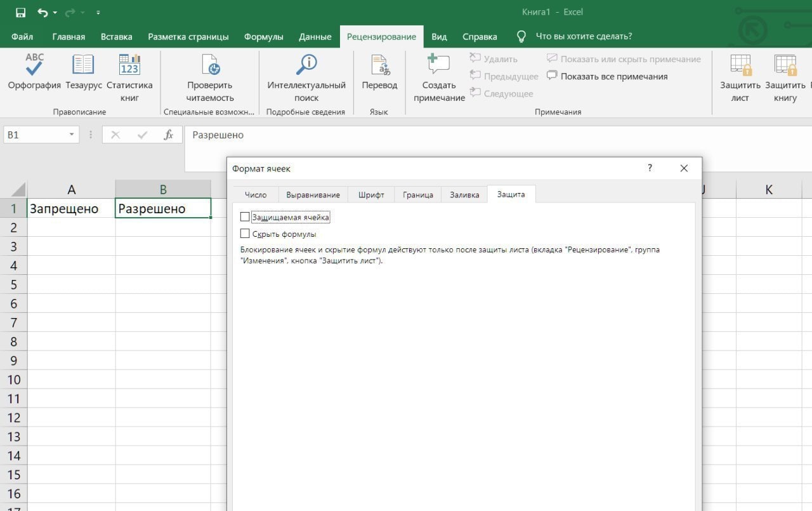Click Защитить лист protect sheet icon
Viewport: 812px width, 511px height.
tap(740, 65)
